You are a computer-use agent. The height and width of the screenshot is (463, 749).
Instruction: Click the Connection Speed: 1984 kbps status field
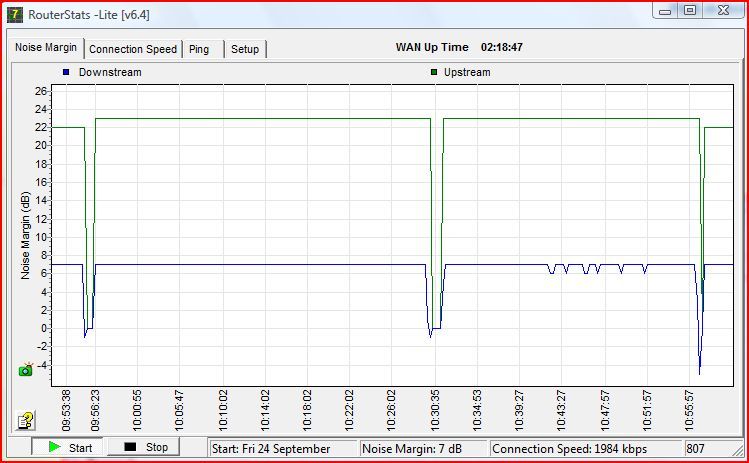(x=584, y=448)
